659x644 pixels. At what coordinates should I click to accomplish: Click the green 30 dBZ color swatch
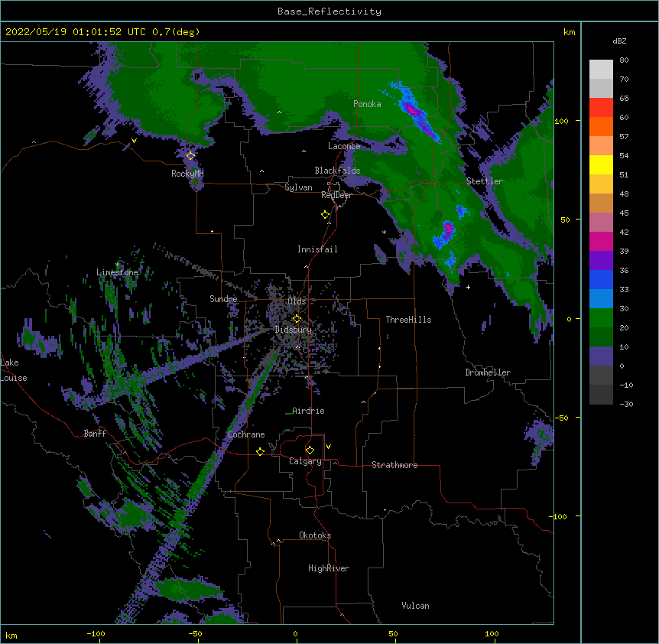pos(601,318)
